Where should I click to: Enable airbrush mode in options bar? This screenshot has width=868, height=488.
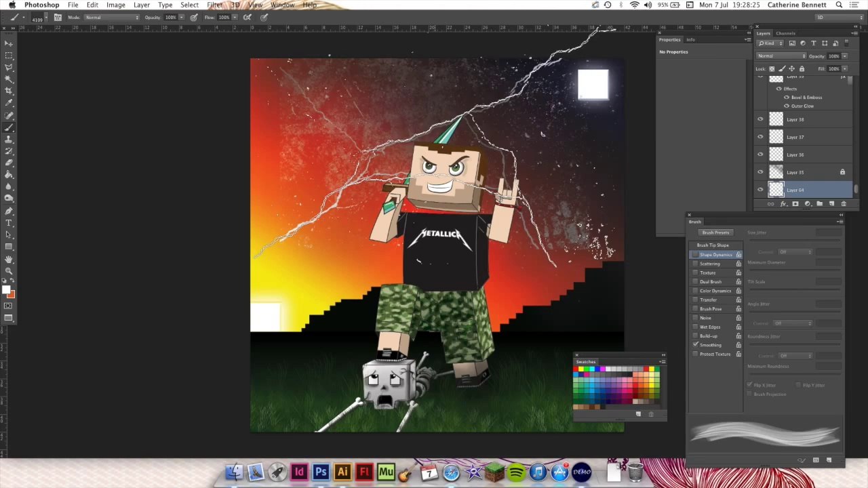(248, 17)
